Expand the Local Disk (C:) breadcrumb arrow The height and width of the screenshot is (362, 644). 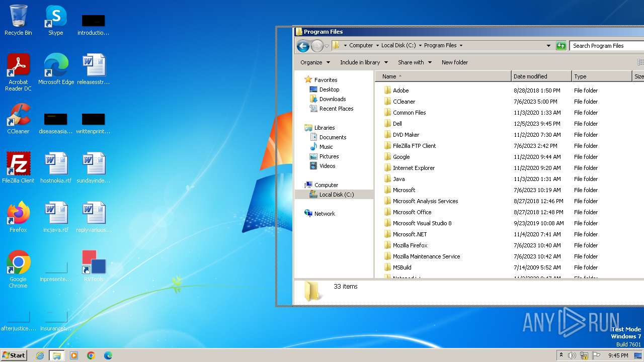[421, 45]
